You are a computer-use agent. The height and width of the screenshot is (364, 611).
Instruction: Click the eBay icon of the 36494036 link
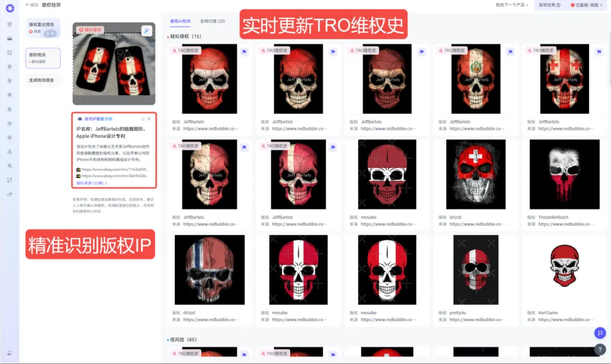[x=78, y=176]
